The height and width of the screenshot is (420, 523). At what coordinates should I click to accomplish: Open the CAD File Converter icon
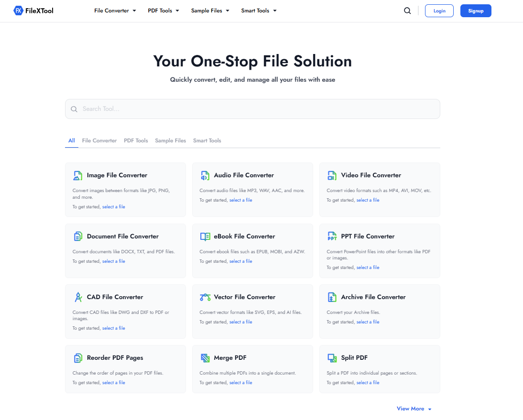(78, 297)
